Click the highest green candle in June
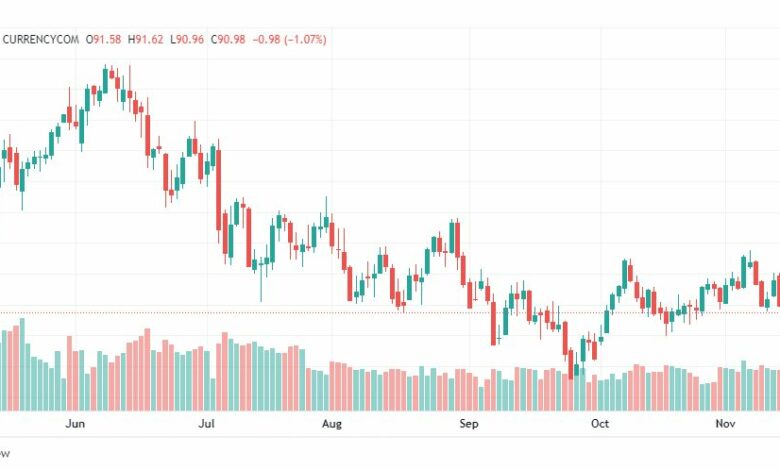The width and height of the screenshot is (780, 470). click(105, 81)
